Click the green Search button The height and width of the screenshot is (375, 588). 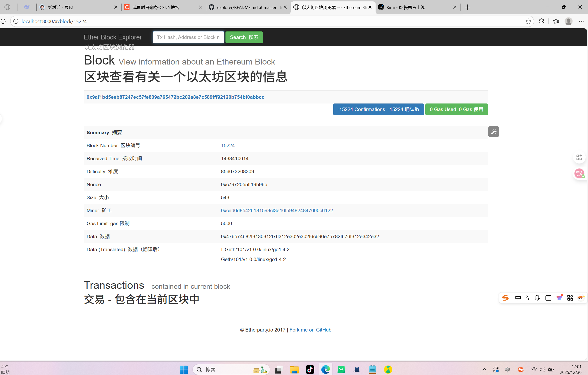(244, 37)
